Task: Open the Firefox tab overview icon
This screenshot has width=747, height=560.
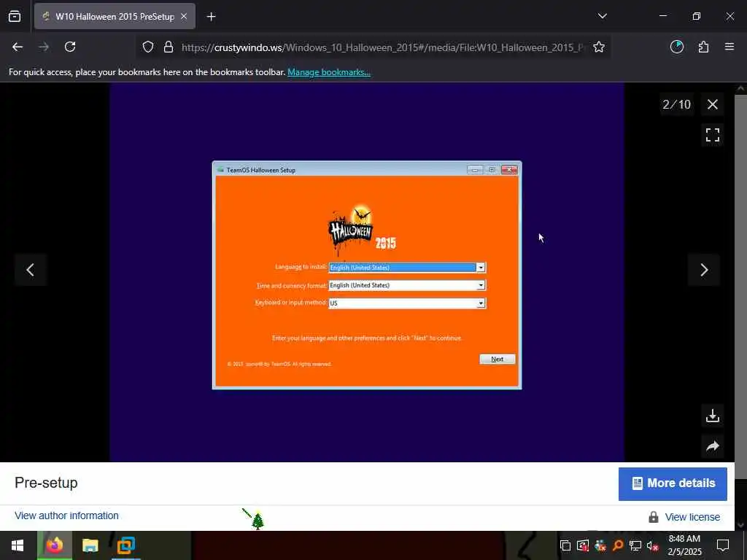Action: [15, 17]
